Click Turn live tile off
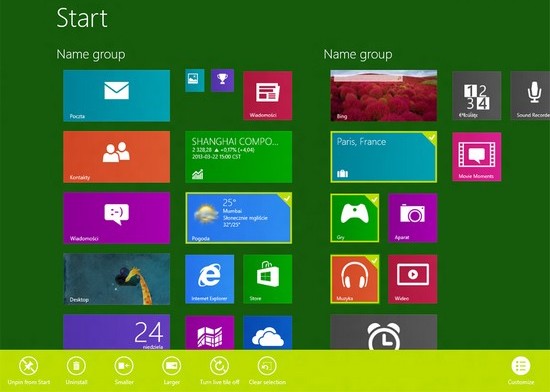This screenshot has height=392, width=550. tap(220, 371)
